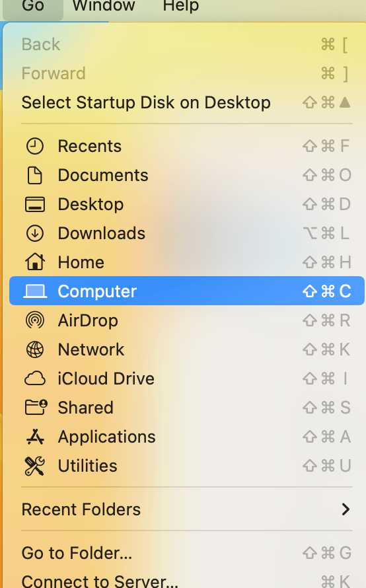366x588 pixels.
Task: Open the Help menu in menu bar
Action: coord(180,6)
